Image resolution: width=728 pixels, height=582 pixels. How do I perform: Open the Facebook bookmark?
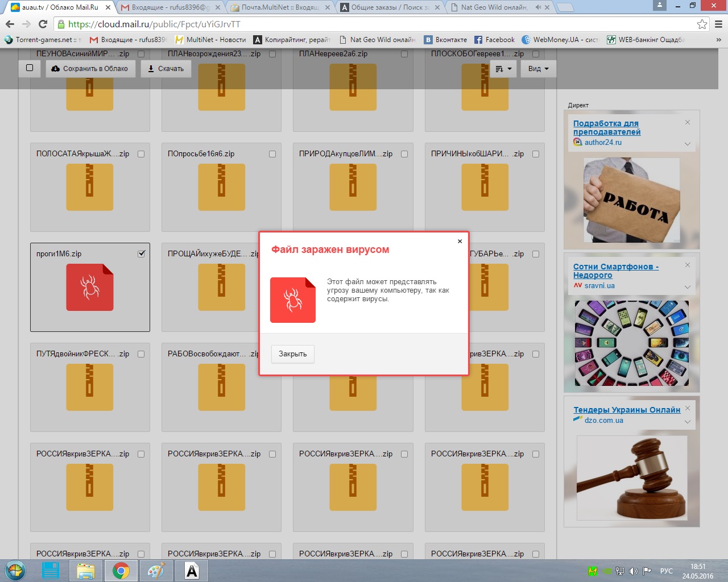click(x=494, y=40)
